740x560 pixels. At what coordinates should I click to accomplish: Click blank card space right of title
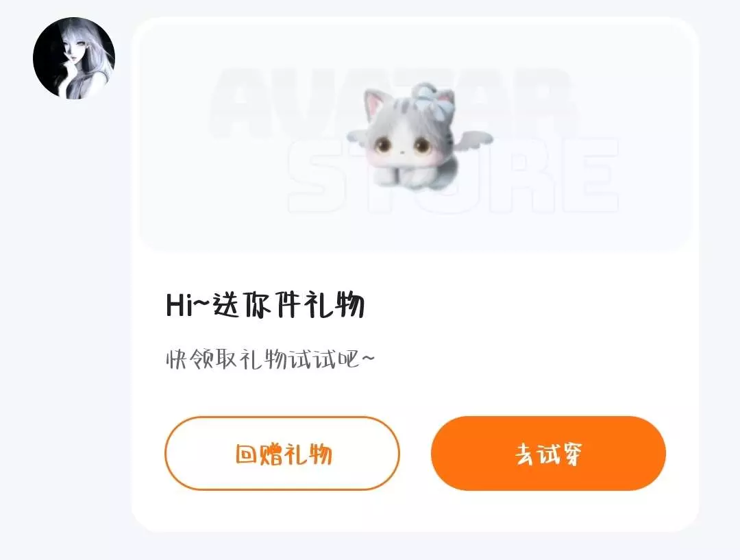pyautogui.click(x=519, y=304)
